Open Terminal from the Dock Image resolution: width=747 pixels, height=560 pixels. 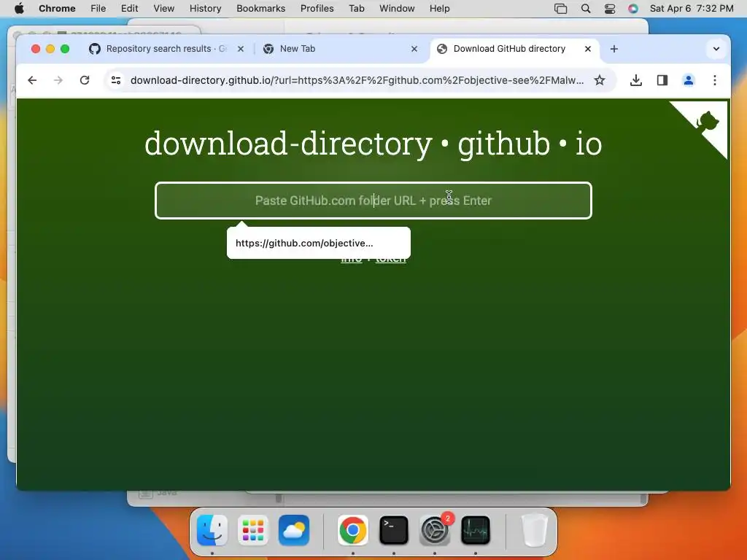click(x=393, y=530)
